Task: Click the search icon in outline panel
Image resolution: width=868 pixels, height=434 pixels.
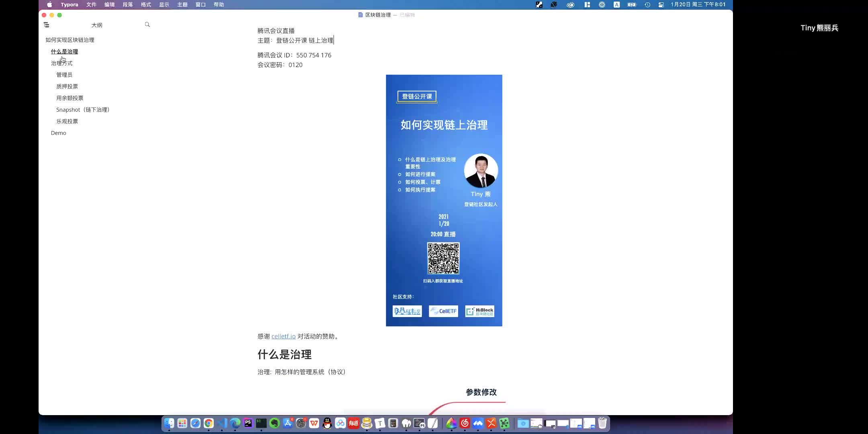Action: pyautogui.click(x=148, y=24)
